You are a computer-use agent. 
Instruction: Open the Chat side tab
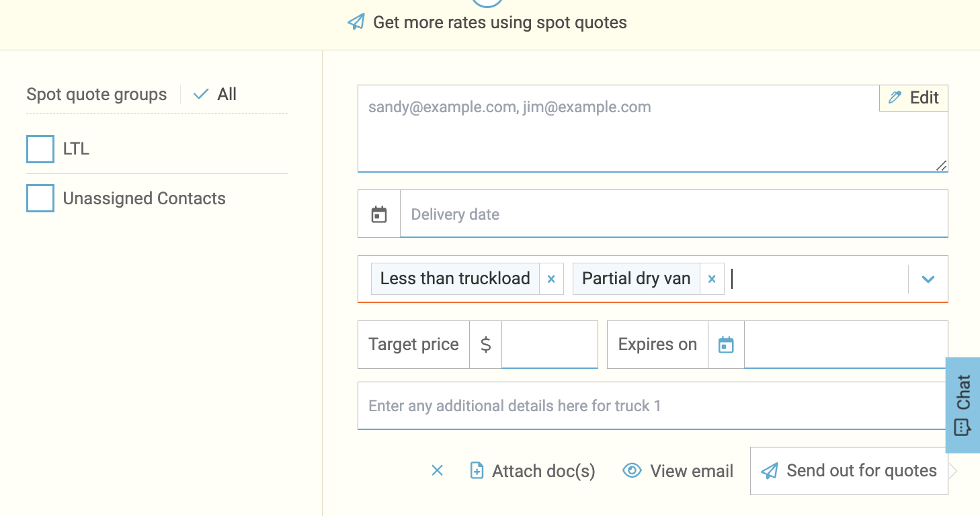point(963,404)
